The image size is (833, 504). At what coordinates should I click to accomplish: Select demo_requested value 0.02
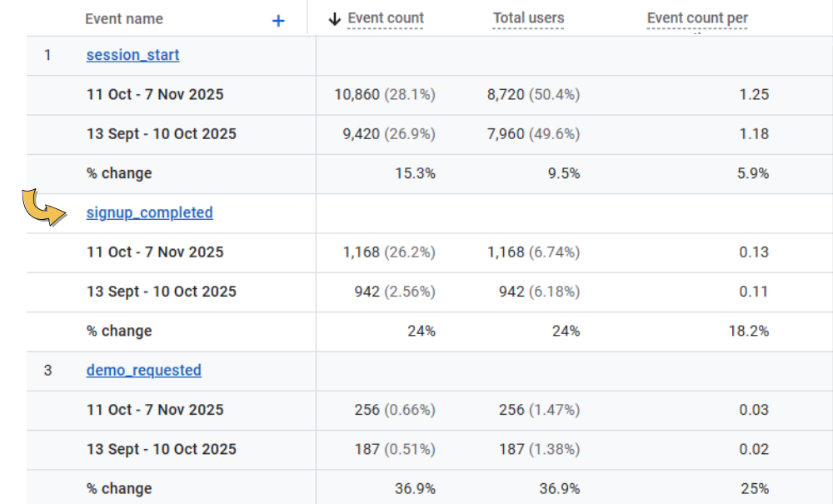point(754,449)
